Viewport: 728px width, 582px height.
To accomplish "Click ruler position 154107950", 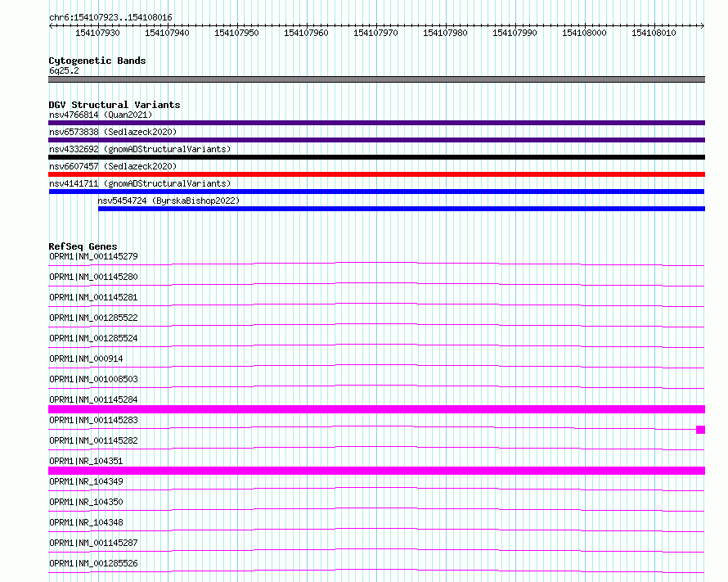I will tap(236, 33).
